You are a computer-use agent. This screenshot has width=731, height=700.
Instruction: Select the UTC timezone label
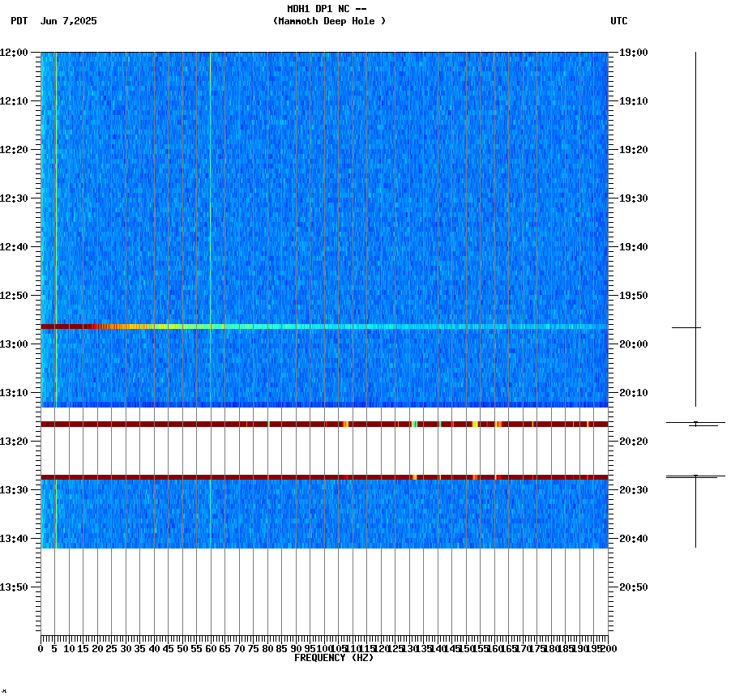coord(618,22)
